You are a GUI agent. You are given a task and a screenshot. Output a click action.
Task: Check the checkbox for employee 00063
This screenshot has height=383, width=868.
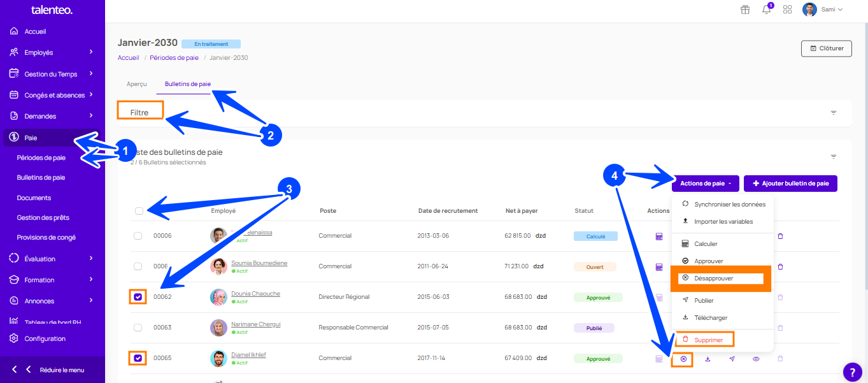coord(138,328)
